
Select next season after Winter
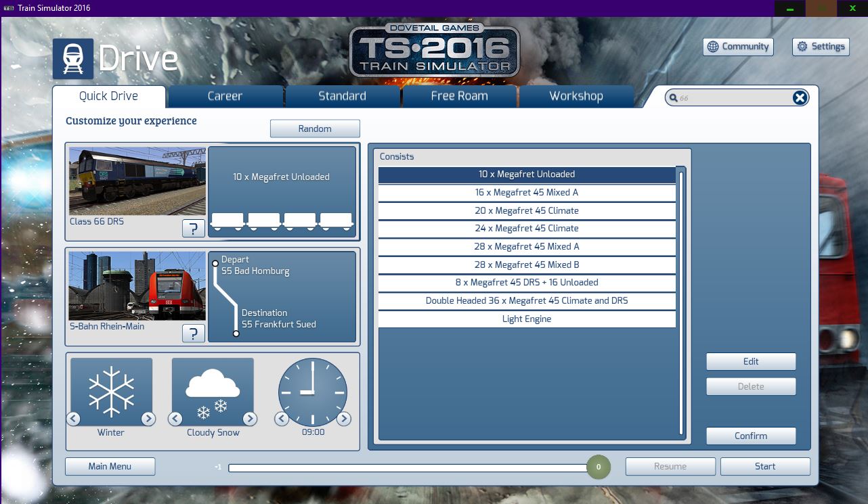(x=148, y=419)
